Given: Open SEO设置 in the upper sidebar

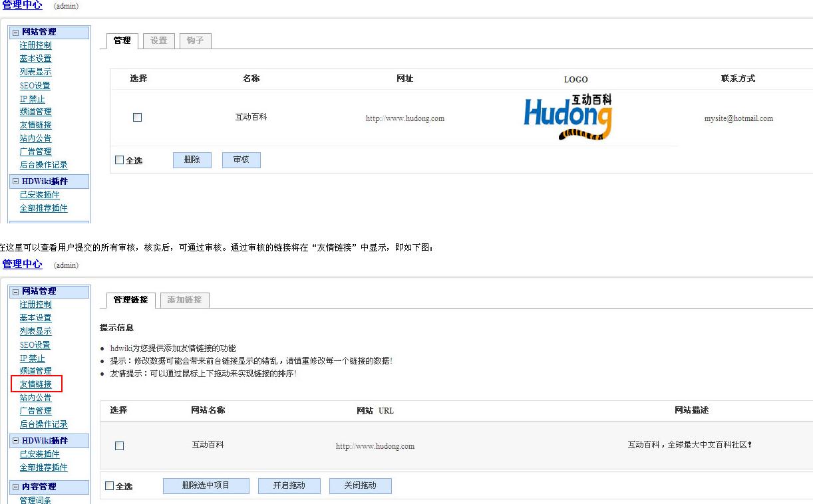Looking at the screenshot, I should (x=35, y=86).
